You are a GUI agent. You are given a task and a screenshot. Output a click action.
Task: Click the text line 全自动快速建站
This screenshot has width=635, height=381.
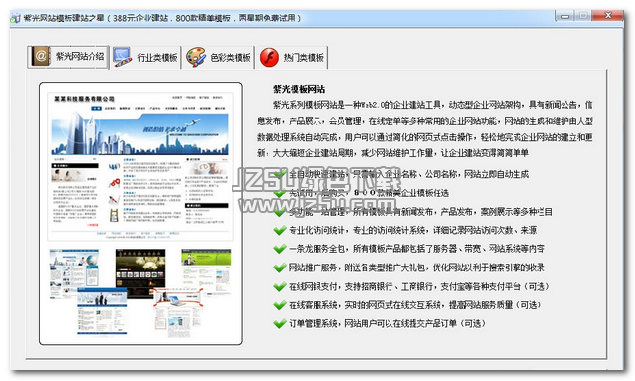(409, 175)
